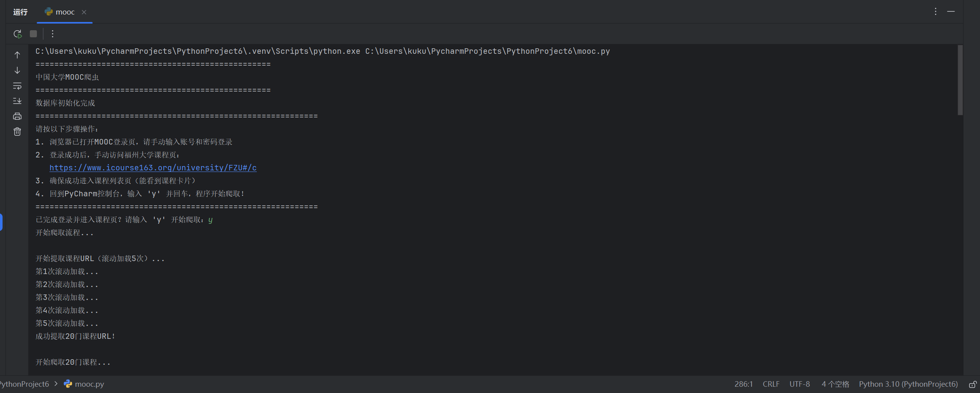
Task: Toggle read-only lock icon in status bar
Action: point(973,384)
